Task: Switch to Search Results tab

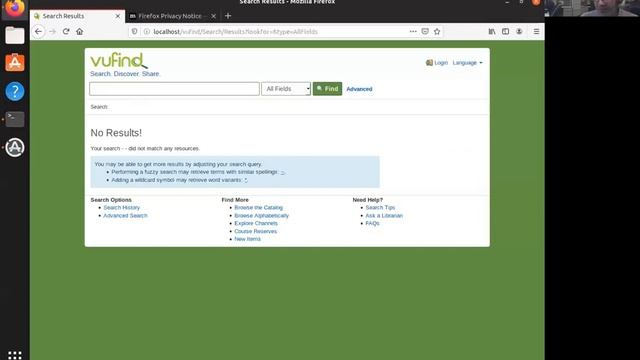Action: (x=78, y=16)
